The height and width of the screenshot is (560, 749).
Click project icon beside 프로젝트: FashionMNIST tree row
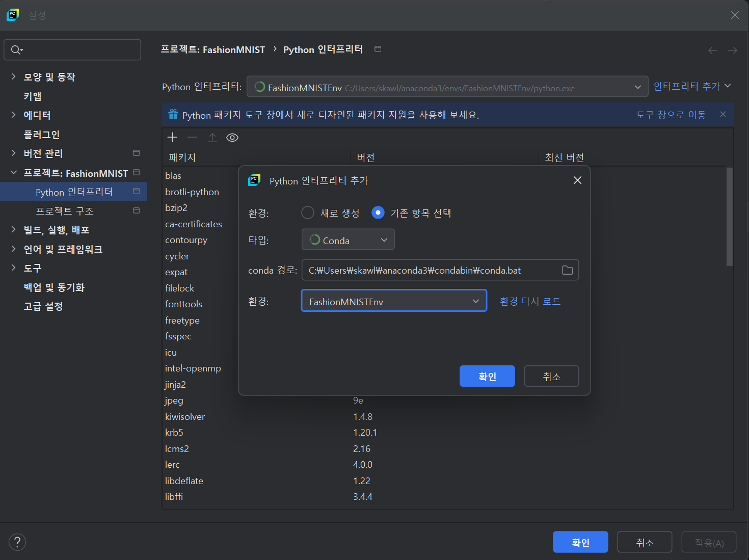coord(137,172)
